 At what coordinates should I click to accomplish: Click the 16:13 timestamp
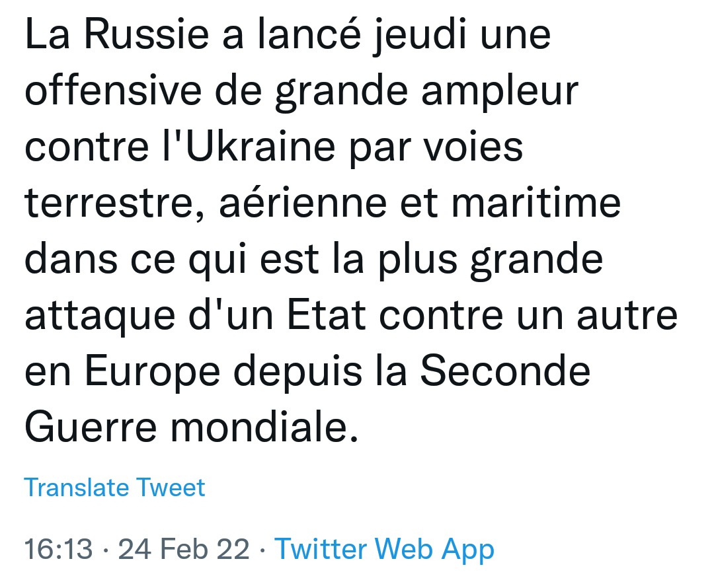pyautogui.click(x=58, y=548)
